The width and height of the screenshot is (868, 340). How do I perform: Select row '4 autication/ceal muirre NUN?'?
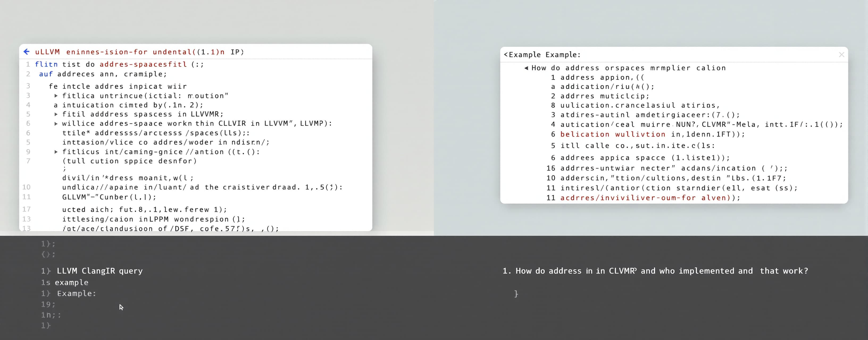(x=697, y=125)
